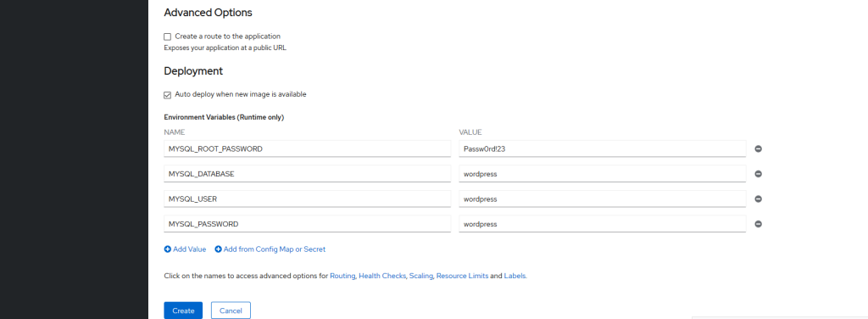Screen dimensions: 868x319
Task: Edit the MYSQL_PASSWORD value field
Action: point(603,224)
